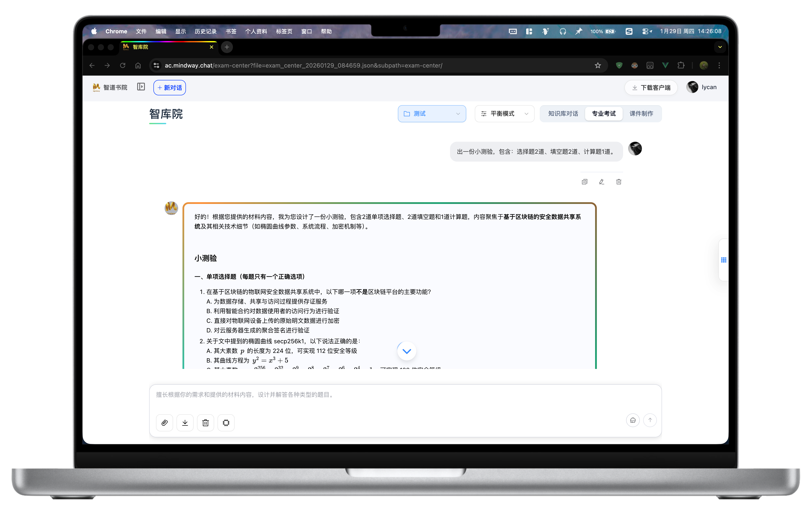Start a new chat with 新对话
Screen dimensions: 812x513
pos(170,88)
